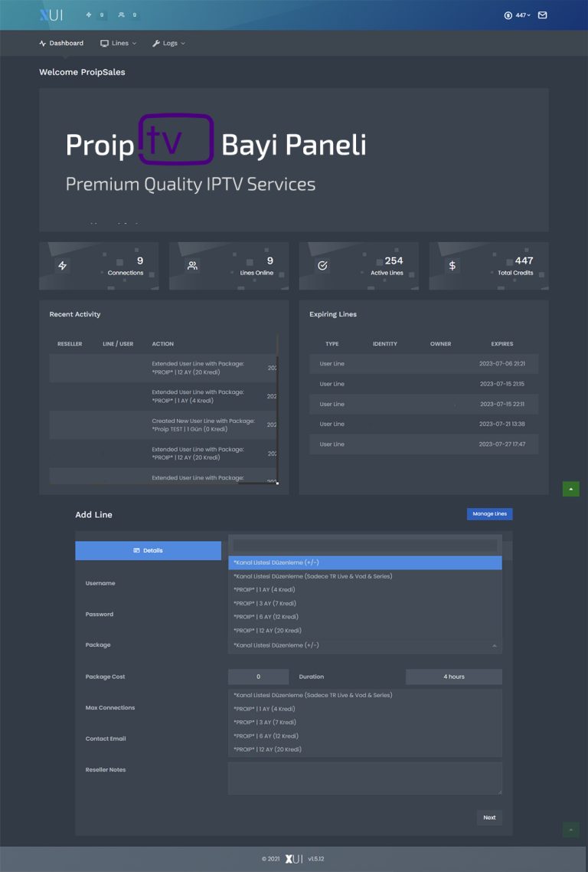The height and width of the screenshot is (872, 588).
Task: Select the Details tab
Action: click(x=149, y=551)
